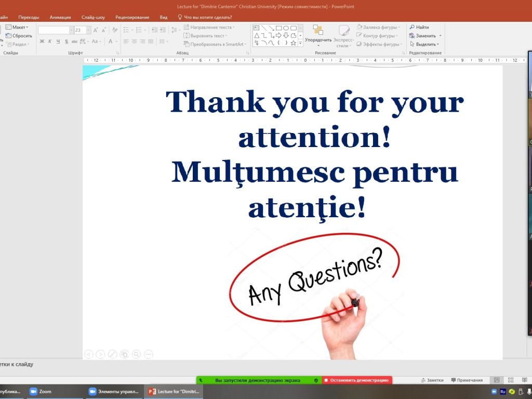This screenshot has height=399, width=532.
Task: Click the Заменить replace button
Action: pyautogui.click(x=425, y=36)
